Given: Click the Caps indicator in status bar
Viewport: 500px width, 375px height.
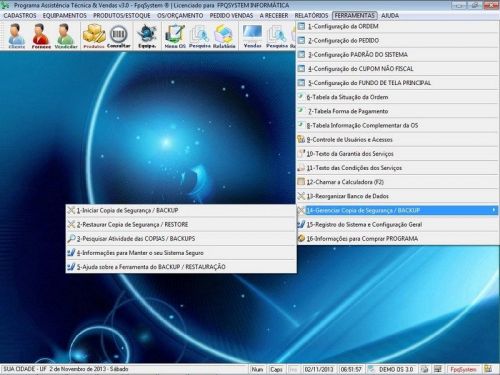Looking at the screenshot, I should tap(276, 369).
